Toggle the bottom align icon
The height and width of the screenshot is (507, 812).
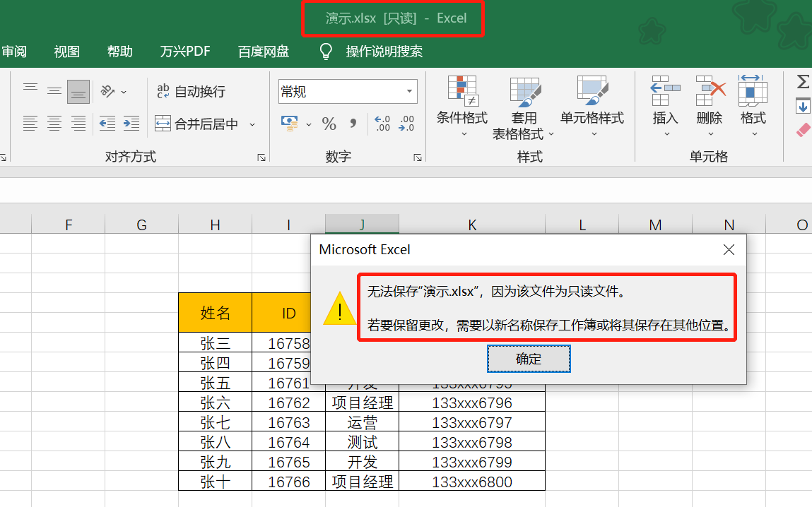pyautogui.click(x=78, y=92)
